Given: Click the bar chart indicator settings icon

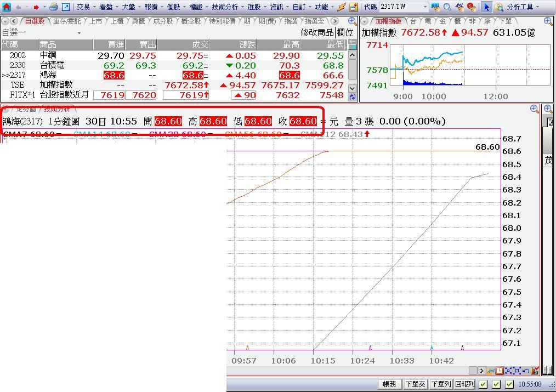Looking at the screenshot, I should pos(535,371).
